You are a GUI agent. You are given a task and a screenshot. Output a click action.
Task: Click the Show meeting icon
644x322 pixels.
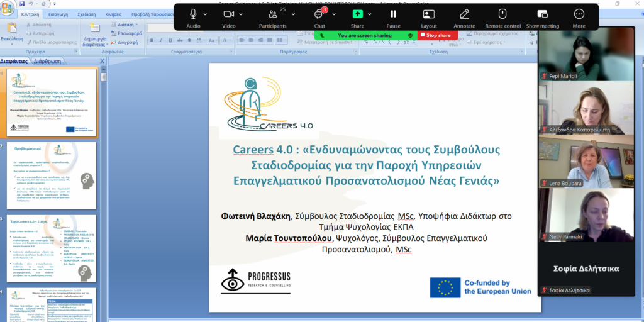(543, 14)
